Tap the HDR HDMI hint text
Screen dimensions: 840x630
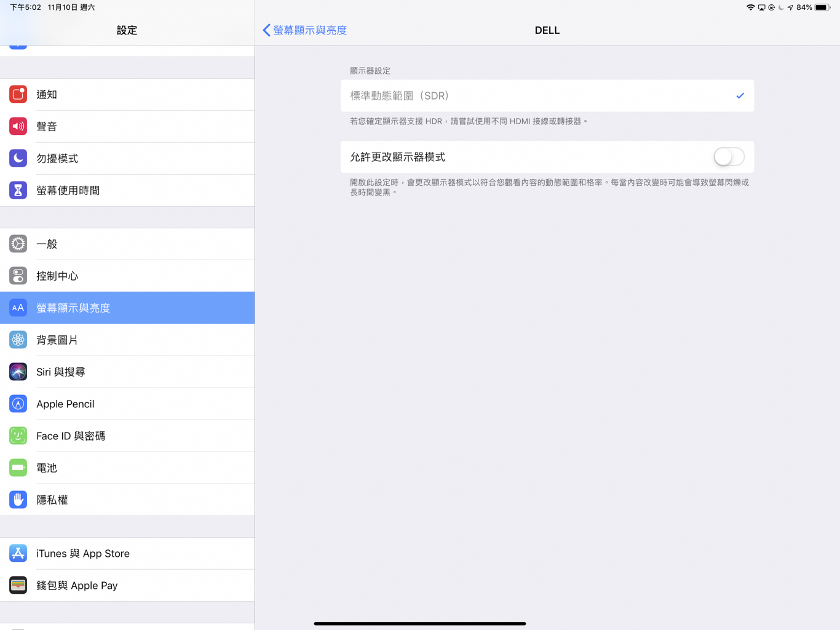click(x=469, y=121)
